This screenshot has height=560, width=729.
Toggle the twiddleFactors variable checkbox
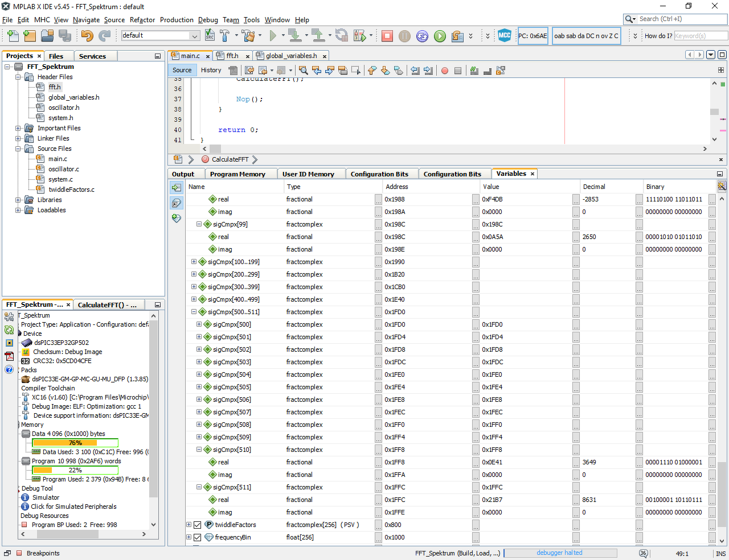point(198,525)
